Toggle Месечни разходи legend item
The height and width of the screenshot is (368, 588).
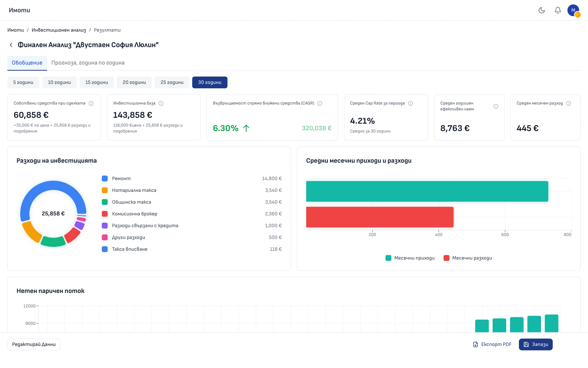tap(468, 258)
